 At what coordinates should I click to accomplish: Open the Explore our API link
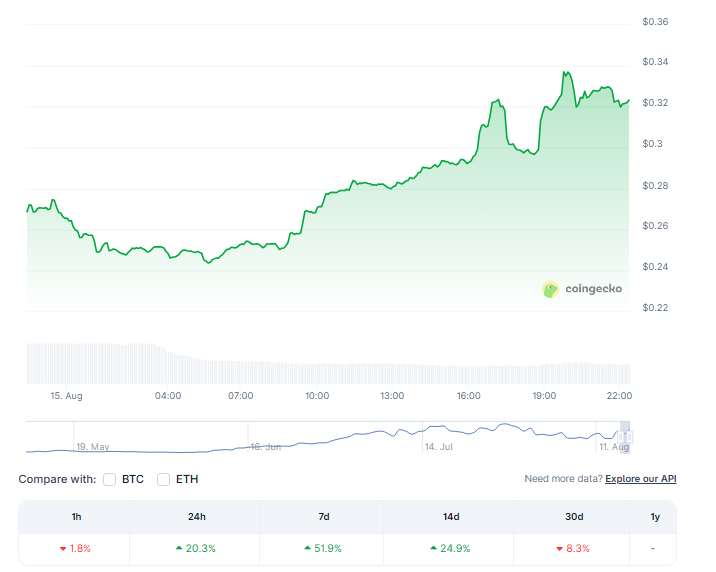(641, 479)
